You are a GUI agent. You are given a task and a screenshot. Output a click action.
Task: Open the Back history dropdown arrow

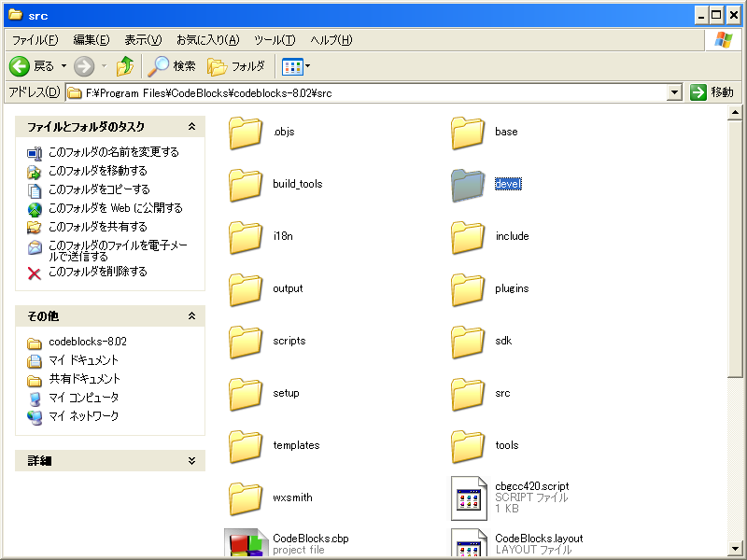(x=63, y=66)
